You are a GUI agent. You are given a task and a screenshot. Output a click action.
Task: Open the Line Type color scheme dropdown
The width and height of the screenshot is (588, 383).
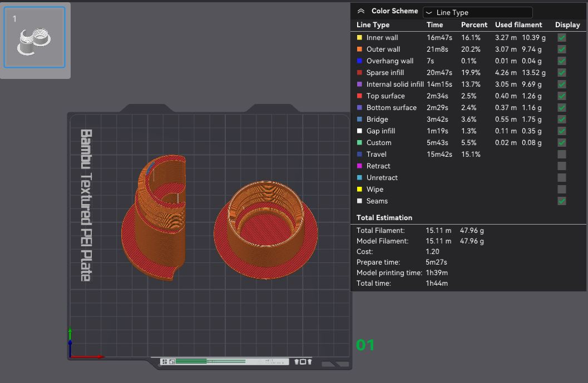[477, 12]
